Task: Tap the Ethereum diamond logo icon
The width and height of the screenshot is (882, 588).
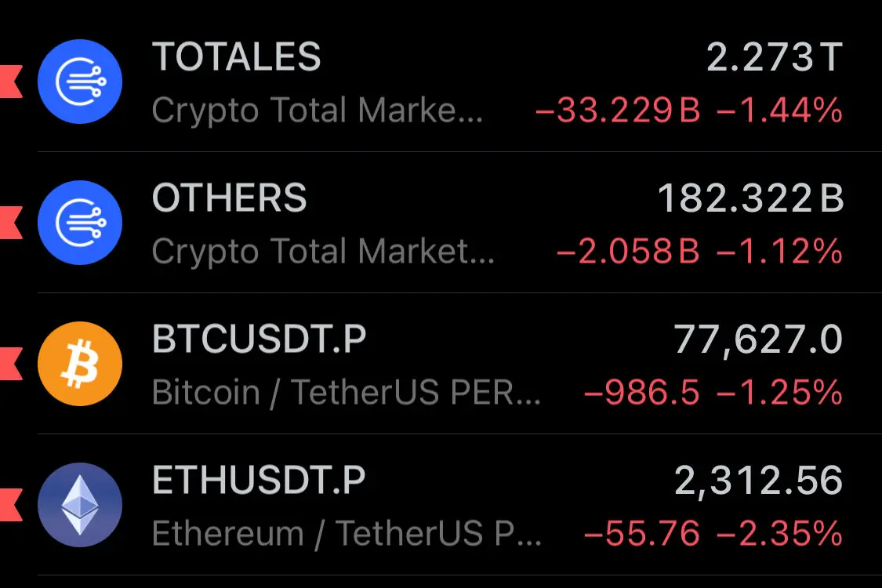Action: click(x=80, y=505)
